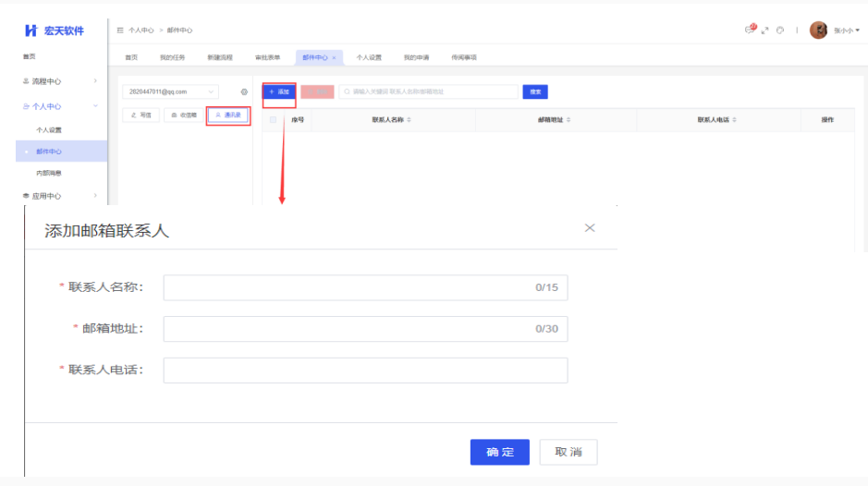Switch to the 传阅事项 tab
868x486 pixels.
[x=464, y=57]
